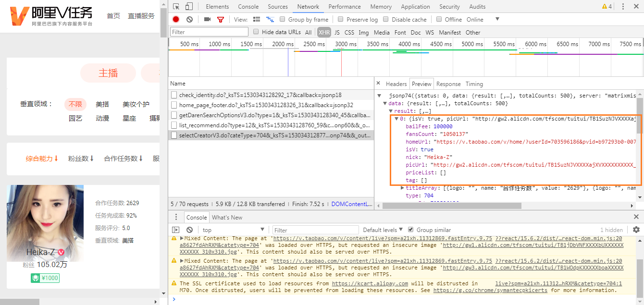
Task: Open the Response tab
Action: coord(448,84)
